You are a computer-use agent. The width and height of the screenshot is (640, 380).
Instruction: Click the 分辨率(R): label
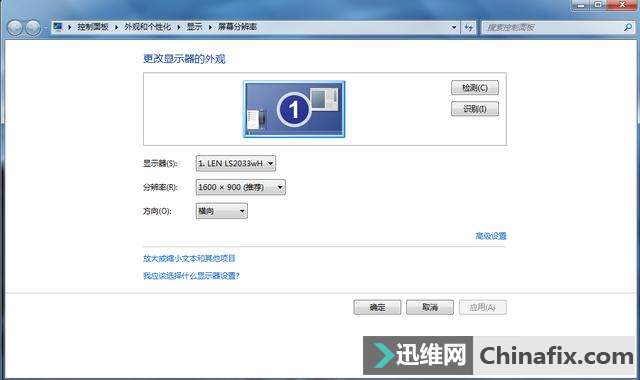tap(160, 187)
